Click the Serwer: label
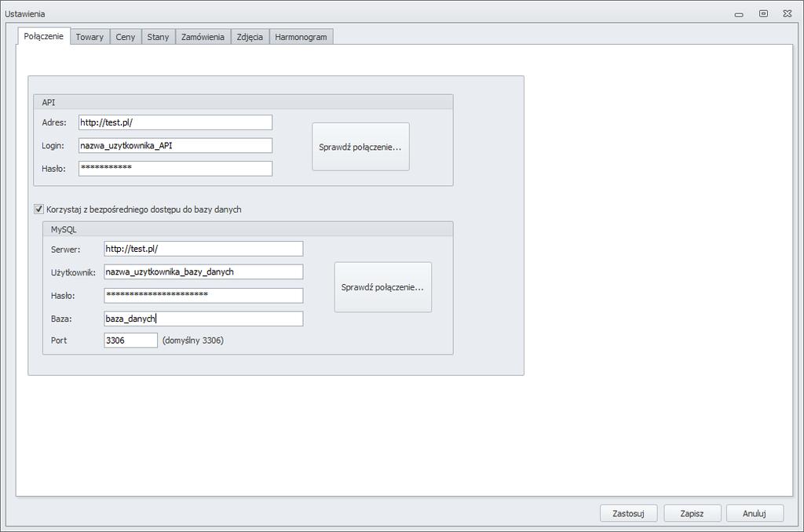 [66, 250]
